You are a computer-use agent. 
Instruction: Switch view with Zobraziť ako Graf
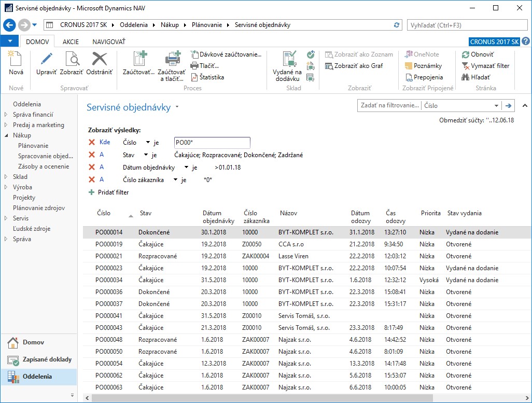[x=354, y=66]
